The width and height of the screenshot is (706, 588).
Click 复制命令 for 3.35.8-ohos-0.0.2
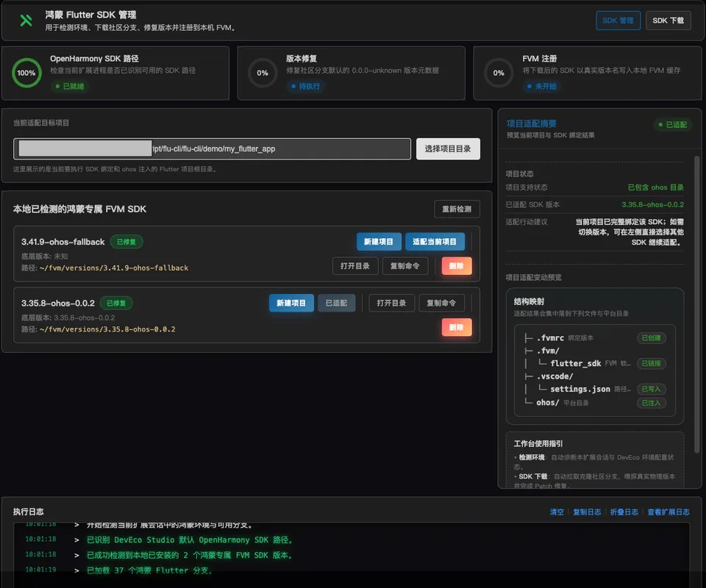click(x=441, y=304)
